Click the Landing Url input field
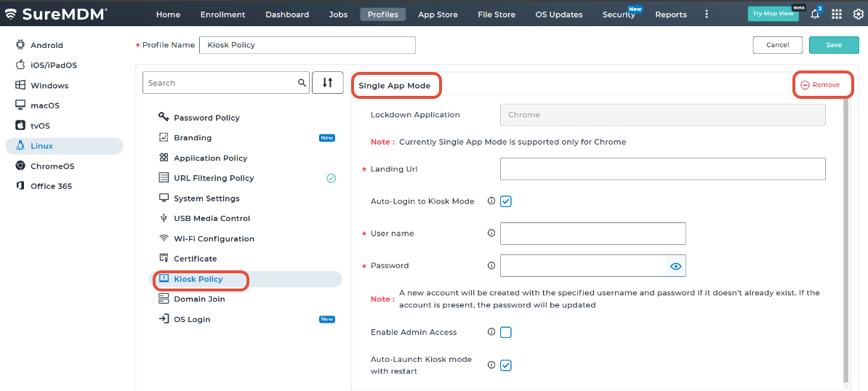The height and width of the screenshot is (391, 868). pos(662,169)
